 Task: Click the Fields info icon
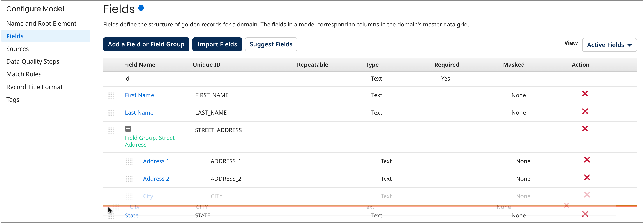pyautogui.click(x=141, y=8)
